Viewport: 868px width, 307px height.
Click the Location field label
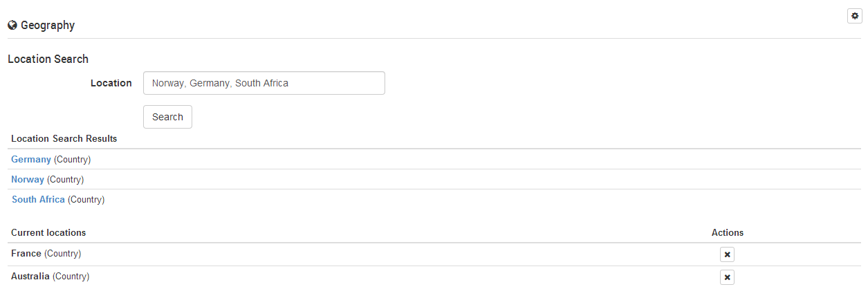click(111, 83)
